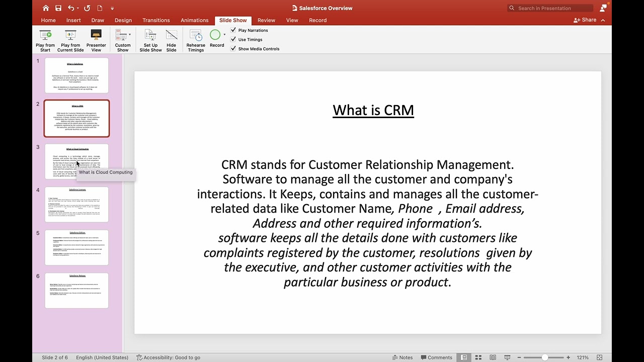Open the Animations tab
644x362 pixels.
coord(195,20)
